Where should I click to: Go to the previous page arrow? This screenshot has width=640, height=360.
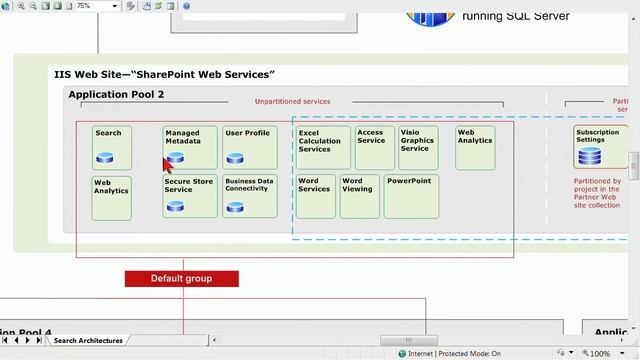[16, 340]
